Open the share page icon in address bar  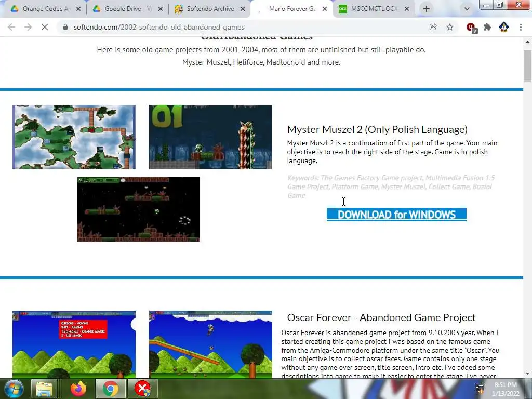433,27
